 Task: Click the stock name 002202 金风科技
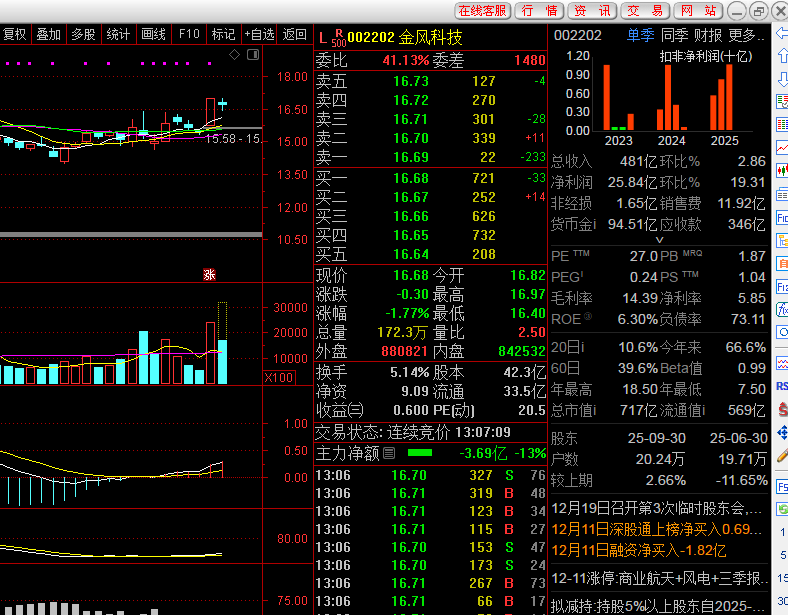(x=405, y=37)
